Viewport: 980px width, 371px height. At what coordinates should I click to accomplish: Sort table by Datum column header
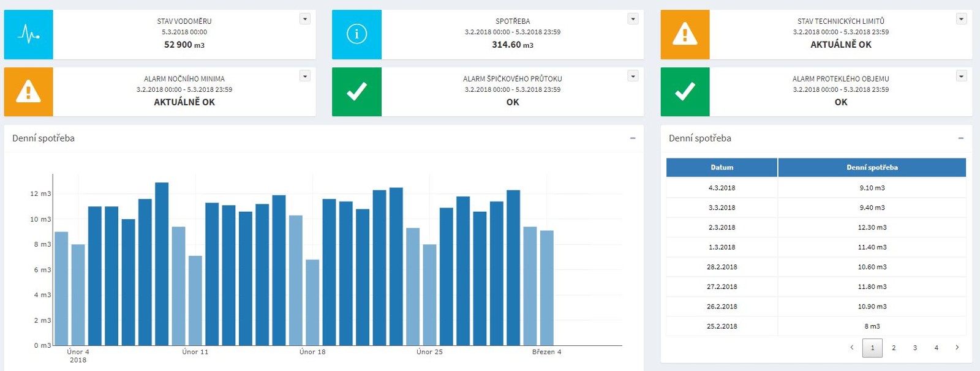click(x=722, y=167)
